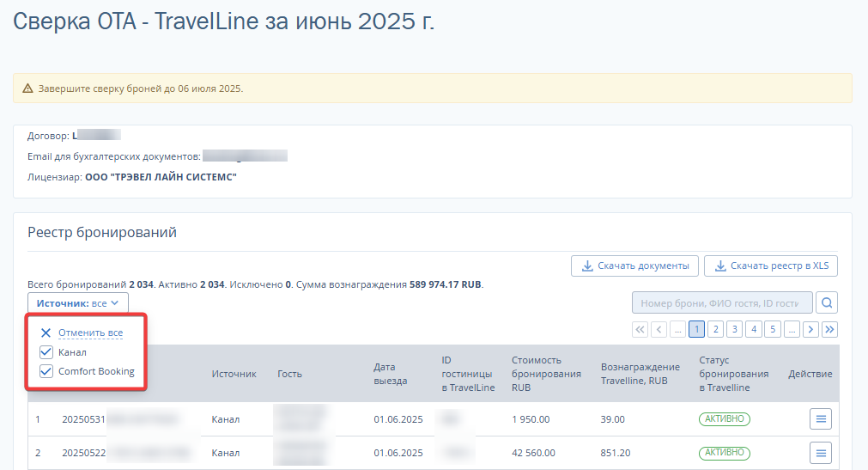Collapse the Источник: все filter dropdown
The width and height of the screenshot is (868, 470).
tap(78, 303)
